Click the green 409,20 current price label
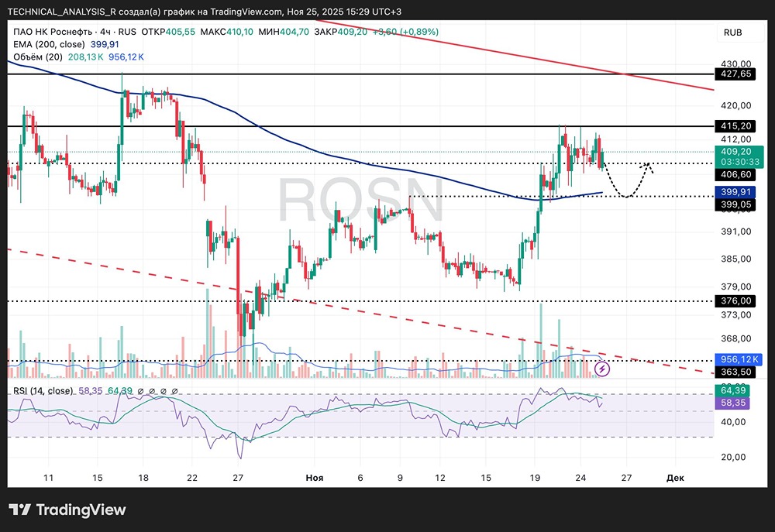The width and height of the screenshot is (775, 532). click(x=736, y=152)
